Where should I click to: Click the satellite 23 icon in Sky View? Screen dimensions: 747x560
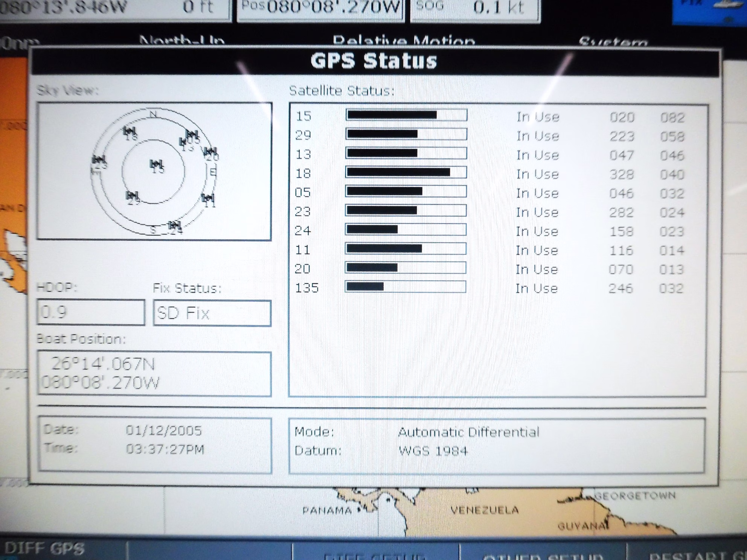click(x=99, y=160)
